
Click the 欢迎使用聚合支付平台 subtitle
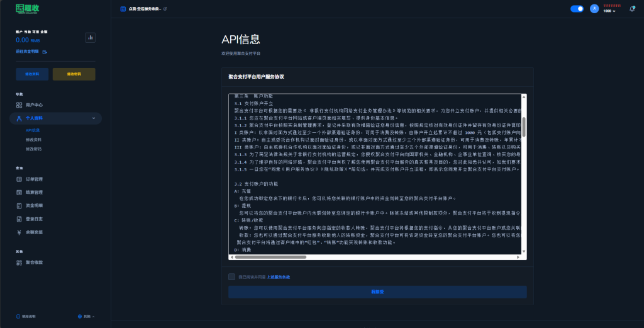pos(241,54)
